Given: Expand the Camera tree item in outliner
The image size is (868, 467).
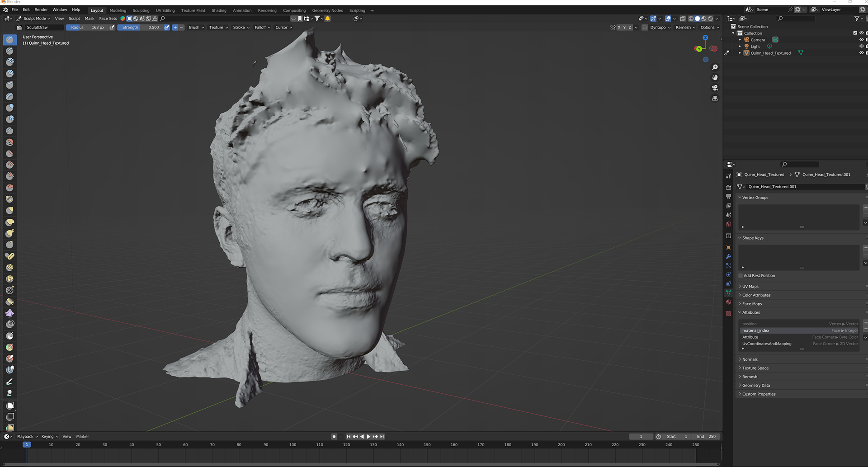Looking at the screenshot, I should (x=740, y=40).
